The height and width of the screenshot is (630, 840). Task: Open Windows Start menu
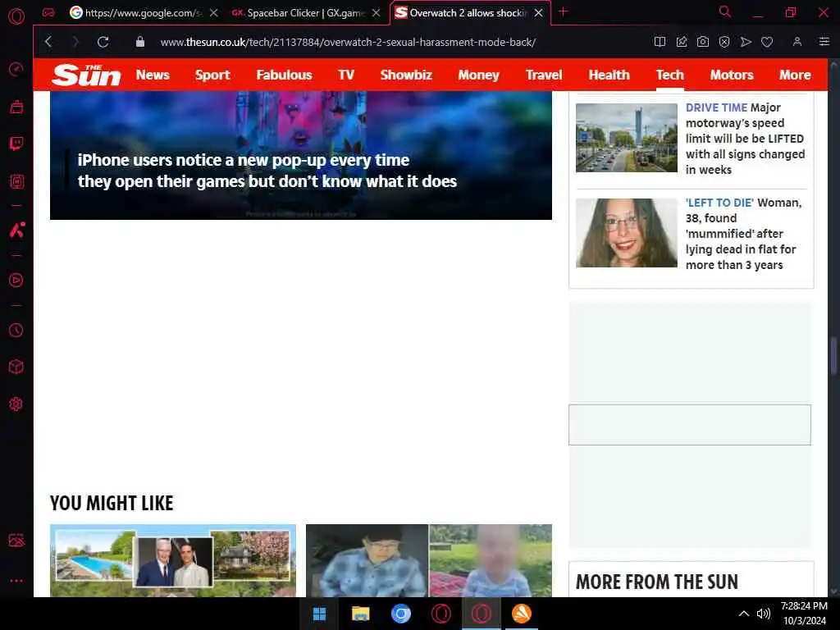tap(320, 614)
